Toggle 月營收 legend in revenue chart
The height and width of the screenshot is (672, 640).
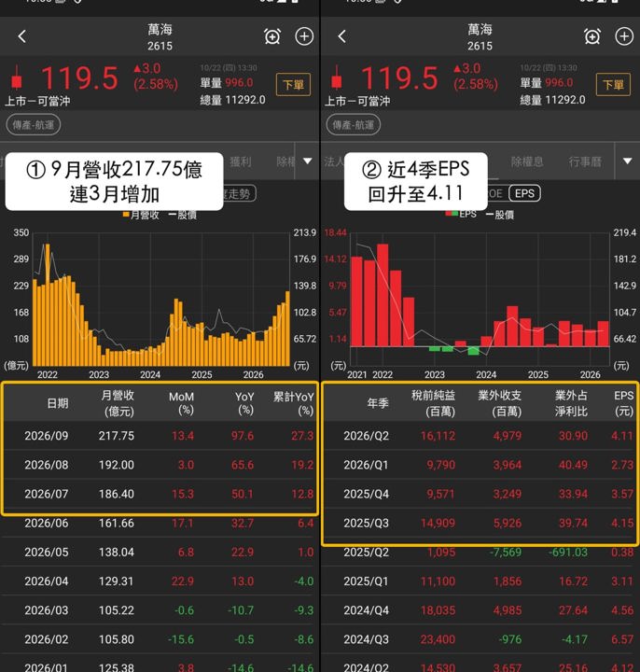coord(141,215)
